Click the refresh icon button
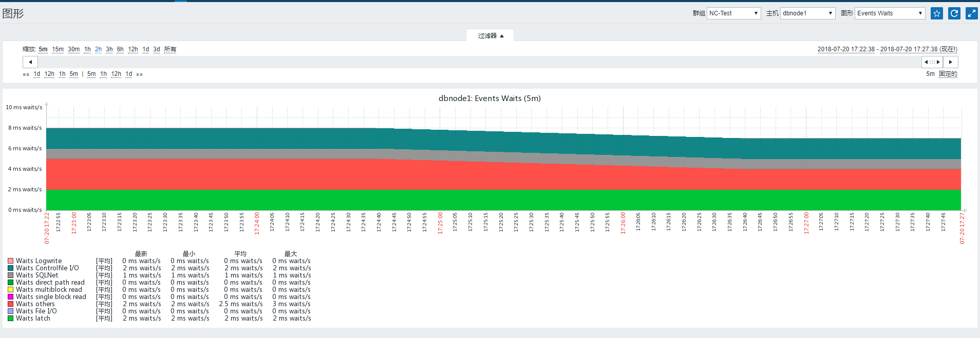 (x=954, y=13)
